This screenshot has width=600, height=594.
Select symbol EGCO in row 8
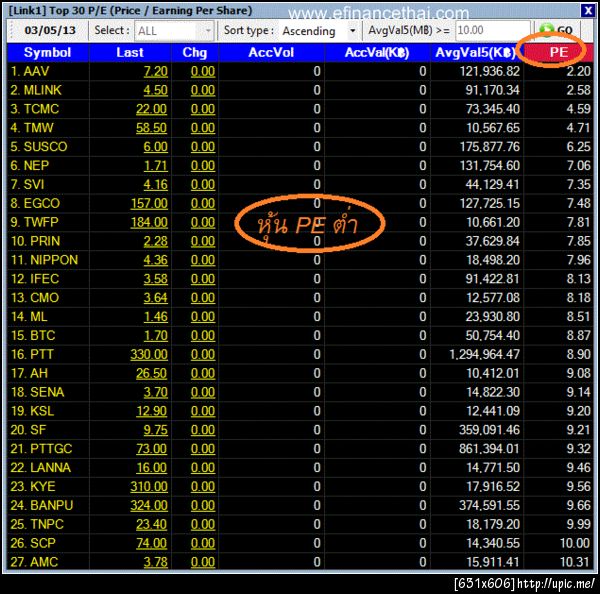pyautogui.click(x=42, y=203)
